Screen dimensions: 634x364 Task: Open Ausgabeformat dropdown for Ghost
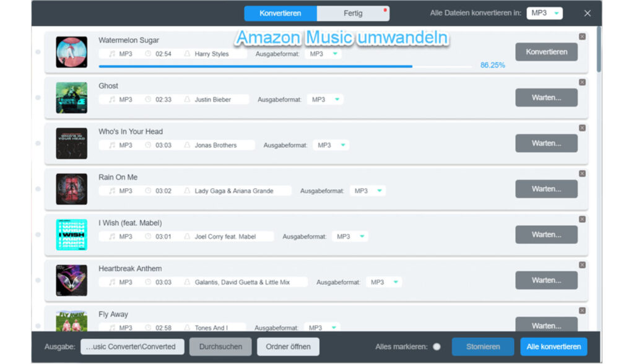coord(325,100)
